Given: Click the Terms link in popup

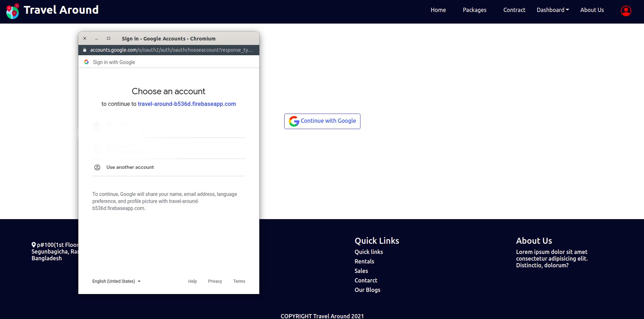Looking at the screenshot, I should point(239,281).
